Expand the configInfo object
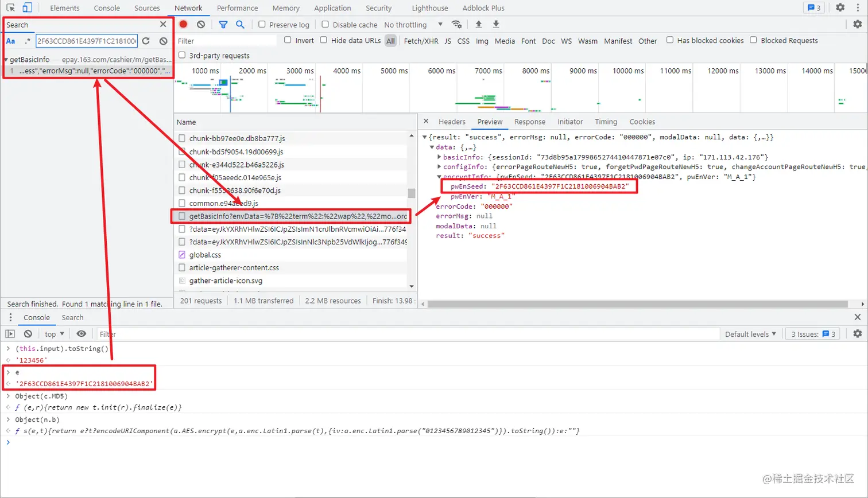This screenshot has height=498, width=868. [x=439, y=166]
